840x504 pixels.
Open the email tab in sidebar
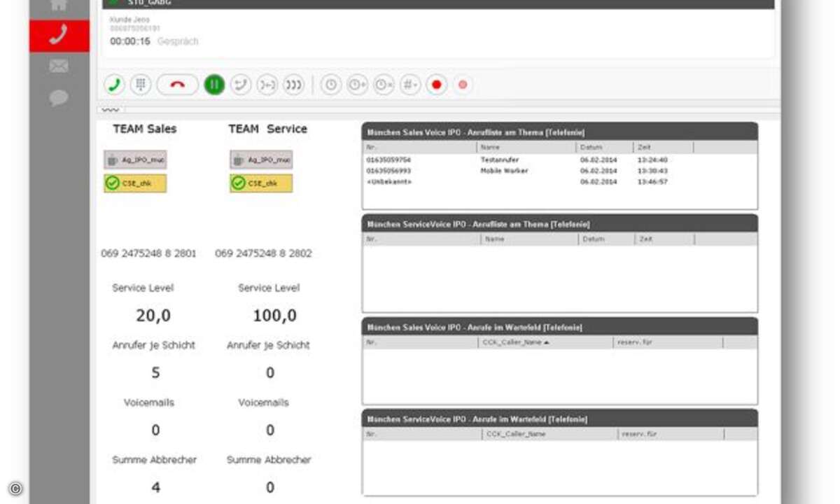click(x=59, y=66)
